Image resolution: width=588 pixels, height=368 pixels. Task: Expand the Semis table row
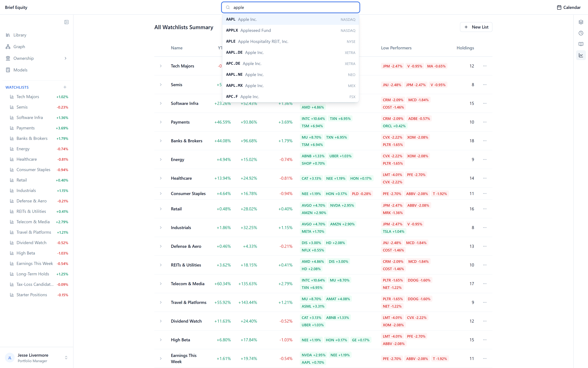[161, 85]
